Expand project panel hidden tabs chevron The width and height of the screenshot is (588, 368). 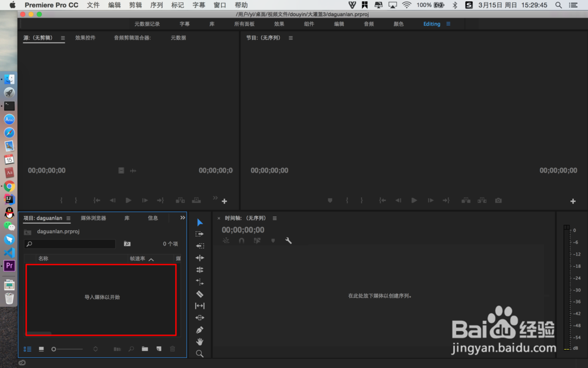183,218
